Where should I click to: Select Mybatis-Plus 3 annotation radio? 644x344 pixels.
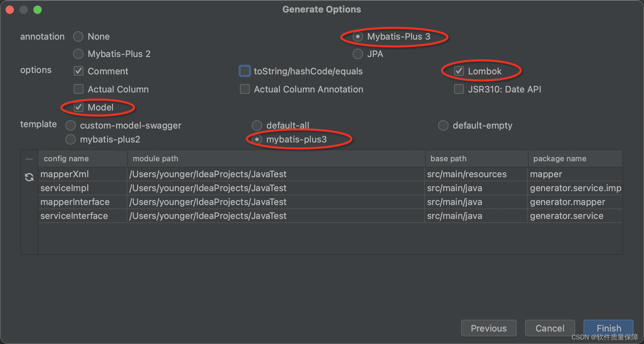point(358,36)
